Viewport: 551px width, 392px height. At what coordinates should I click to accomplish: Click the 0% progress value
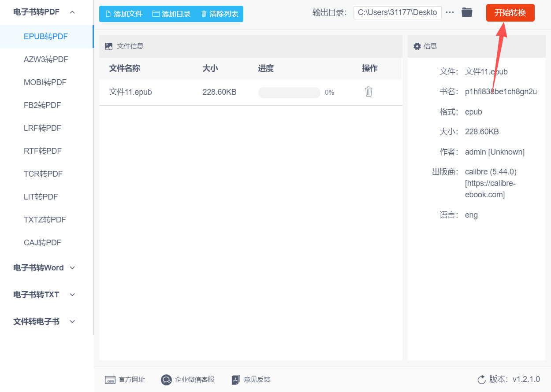(x=329, y=92)
